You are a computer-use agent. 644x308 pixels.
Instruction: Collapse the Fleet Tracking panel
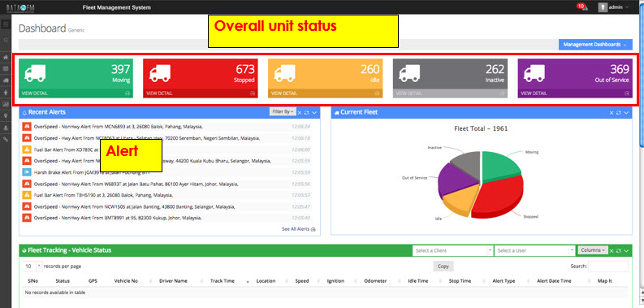tap(626, 250)
